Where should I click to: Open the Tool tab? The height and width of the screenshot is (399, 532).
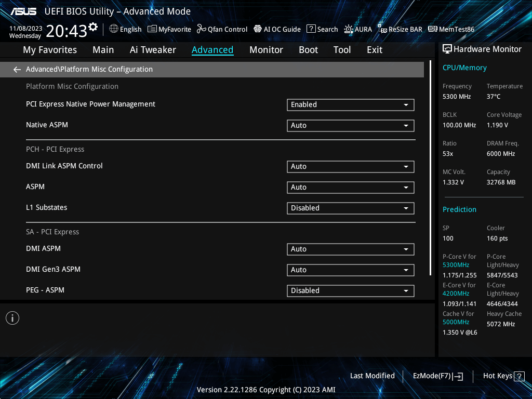[342, 50]
